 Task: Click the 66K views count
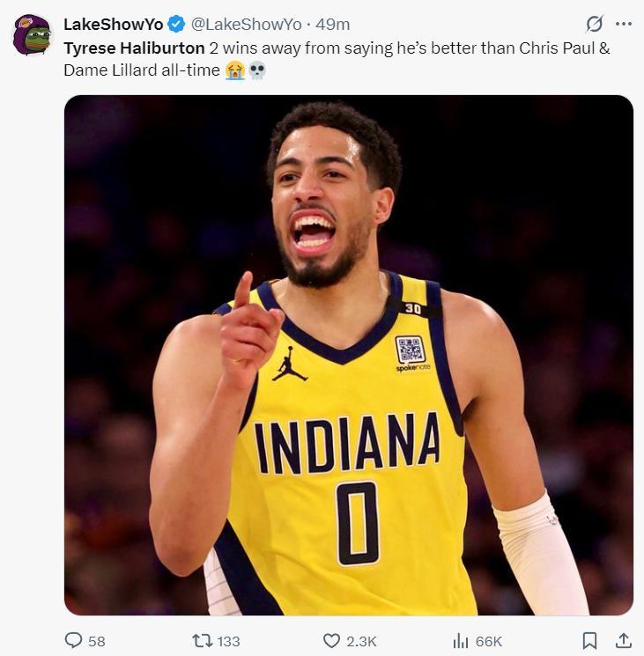tap(489, 642)
